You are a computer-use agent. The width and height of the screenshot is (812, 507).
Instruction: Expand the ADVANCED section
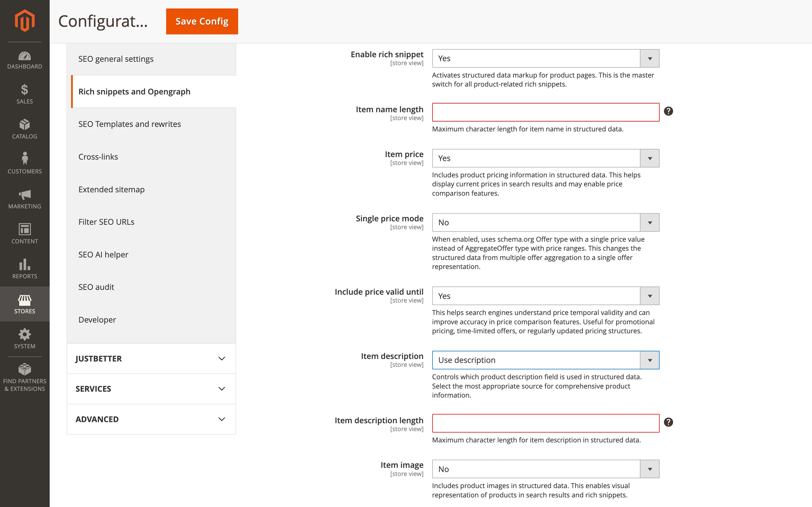pyautogui.click(x=151, y=419)
